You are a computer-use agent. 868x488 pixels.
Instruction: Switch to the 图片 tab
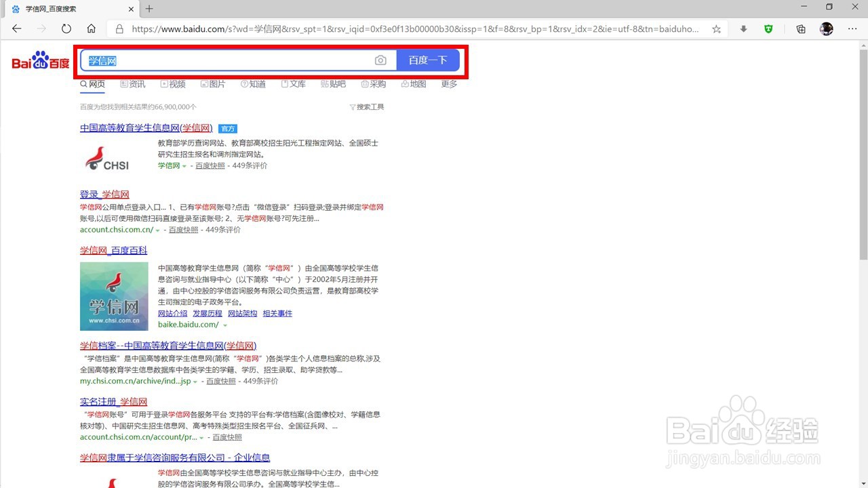213,84
